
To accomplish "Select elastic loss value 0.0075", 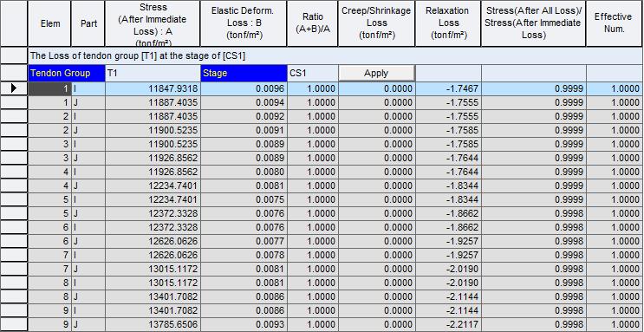I will pyautogui.click(x=244, y=199).
